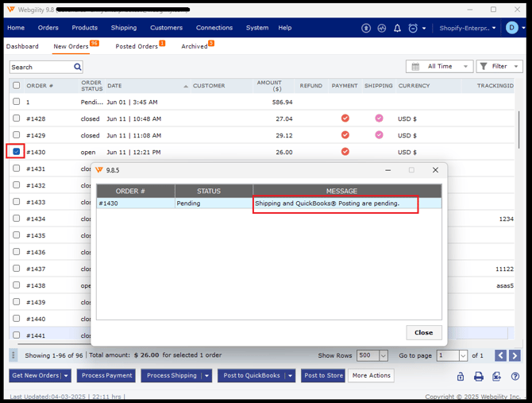Screen dimensions: 532x403
Task: Click the help question mark icon
Action: (x=515, y=376)
